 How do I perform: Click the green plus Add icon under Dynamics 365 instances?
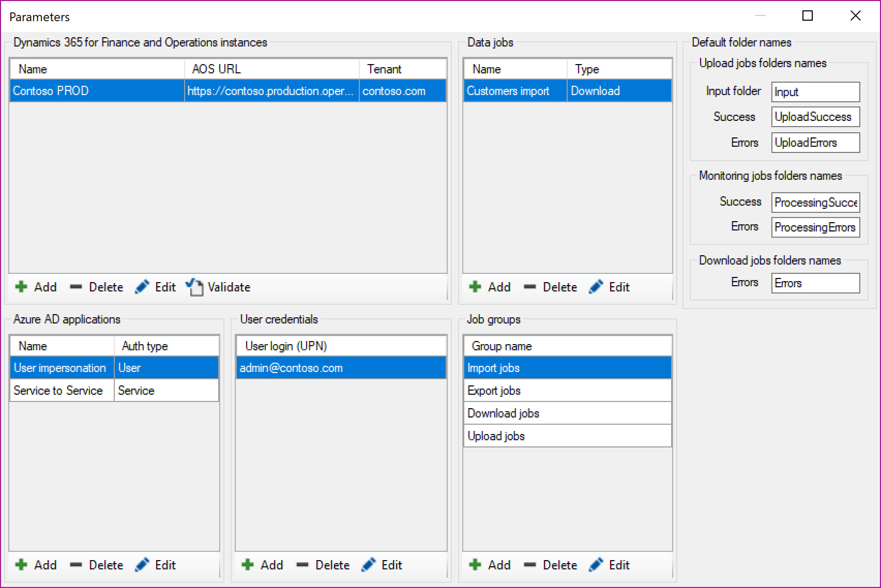click(21, 287)
